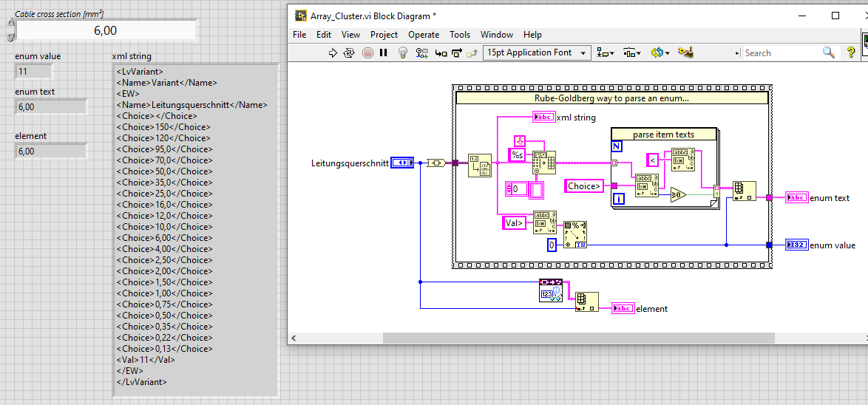The image size is (868, 405).
Task: Click Run Continuously in the toolbar
Action: [349, 53]
